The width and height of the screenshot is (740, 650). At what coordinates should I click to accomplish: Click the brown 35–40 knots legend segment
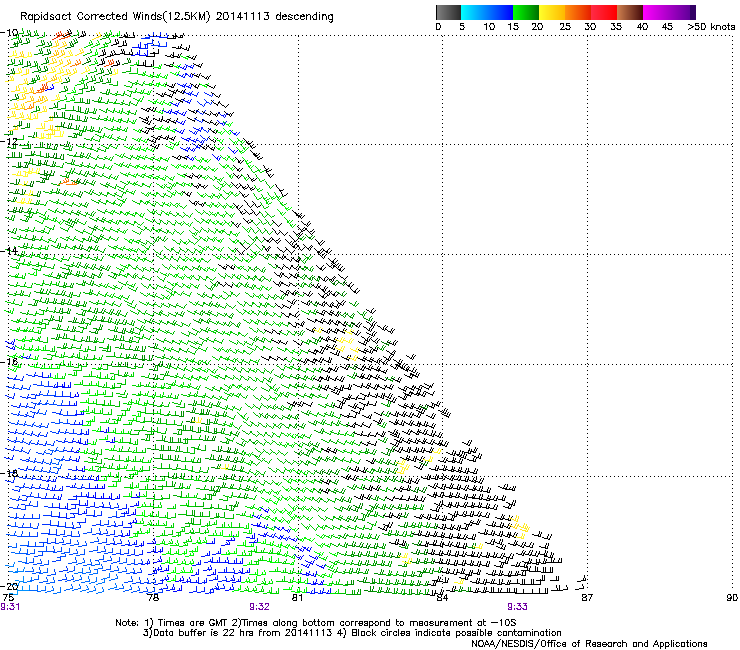tap(630, 12)
